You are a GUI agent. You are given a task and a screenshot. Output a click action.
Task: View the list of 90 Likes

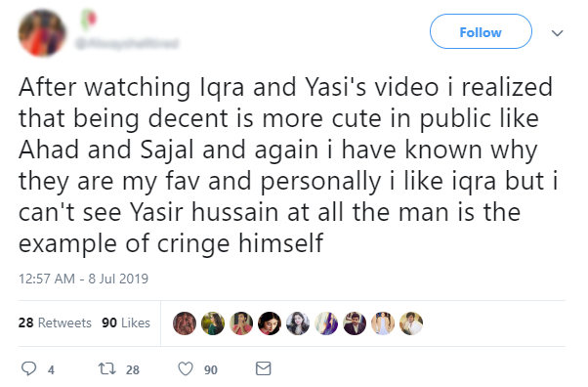(x=126, y=322)
